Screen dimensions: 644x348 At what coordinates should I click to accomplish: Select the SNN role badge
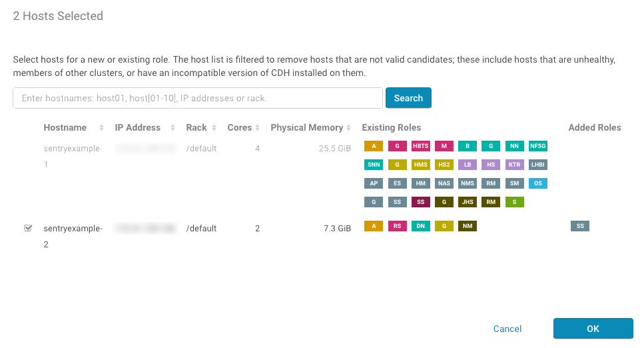click(x=374, y=165)
